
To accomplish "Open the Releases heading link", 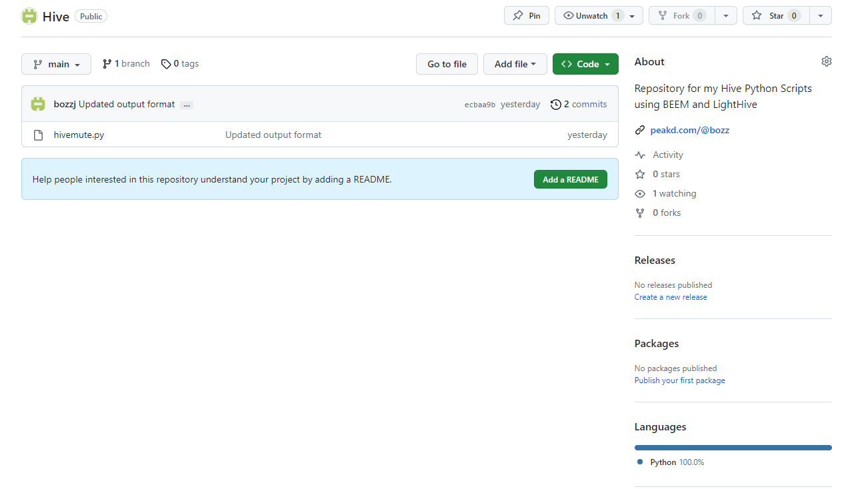I will pyautogui.click(x=655, y=260).
